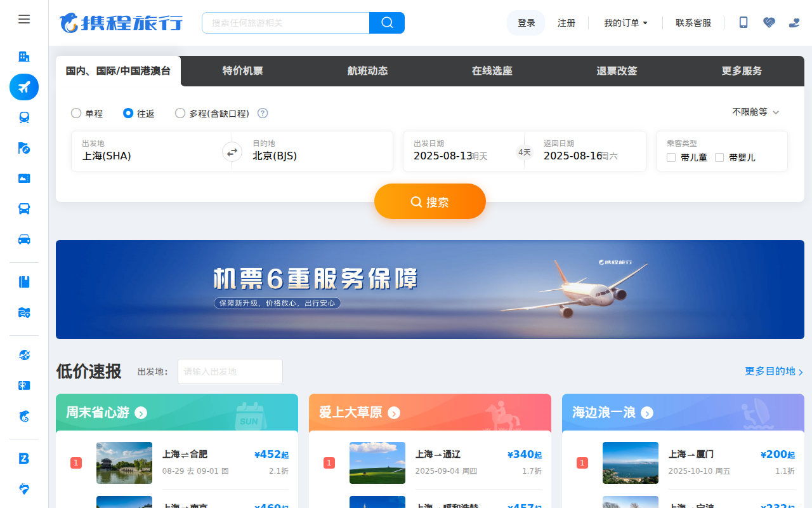The height and width of the screenshot is (508, 812).
Task: Switch to the 航班动态 tab
Action: (x=367, y=71)
